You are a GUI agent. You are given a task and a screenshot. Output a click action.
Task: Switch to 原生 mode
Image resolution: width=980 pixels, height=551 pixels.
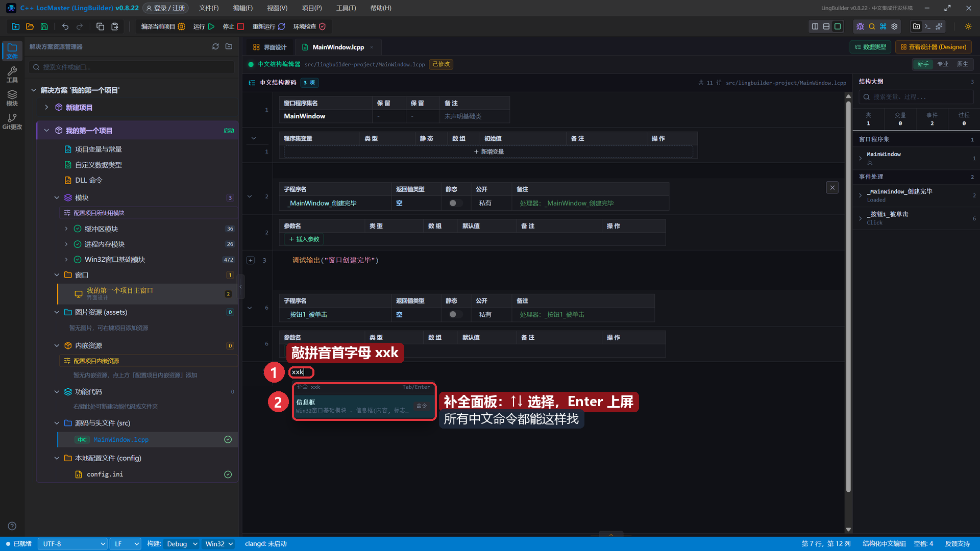962,64
